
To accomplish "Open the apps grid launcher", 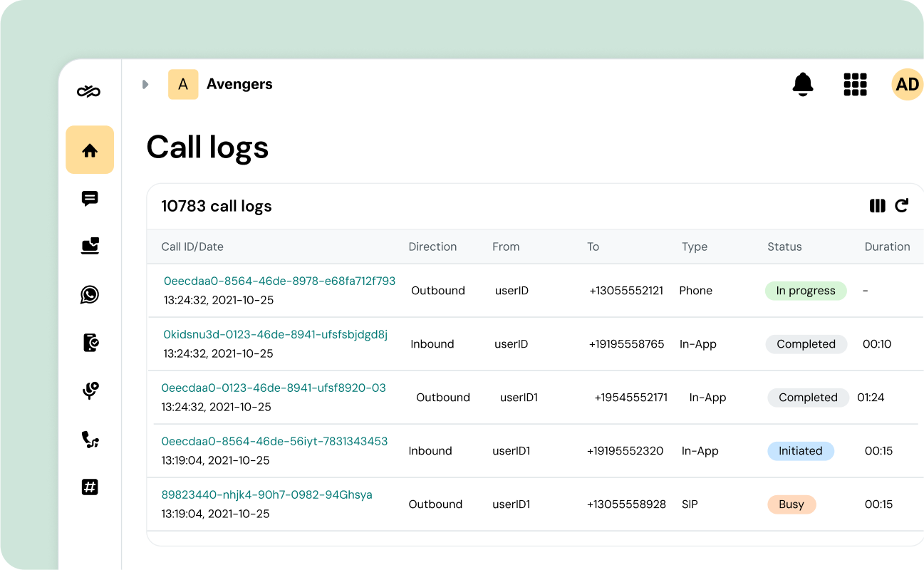I will (x=855, y=84).
